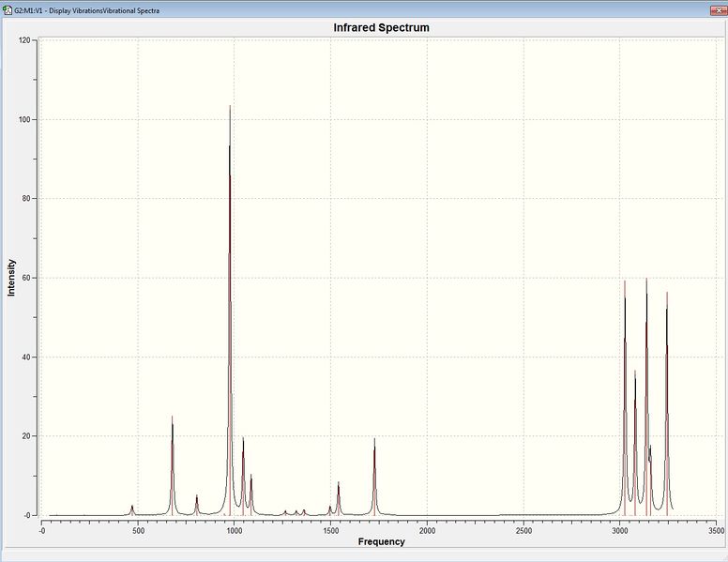Image resolution: width=728 pixels, height=562 pixels.
Task: Select the peak near 3250 frequency
Action: [667, 403]
